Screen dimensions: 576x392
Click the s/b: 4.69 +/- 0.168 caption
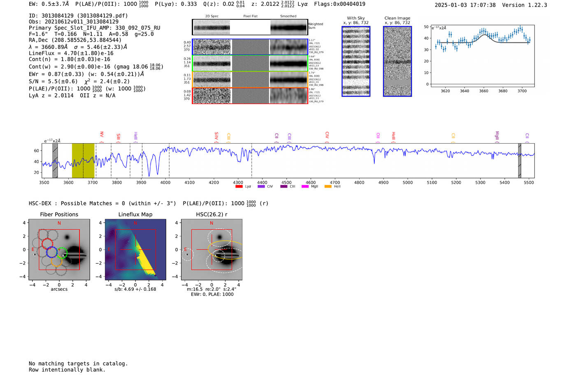[x=135, y=289]
